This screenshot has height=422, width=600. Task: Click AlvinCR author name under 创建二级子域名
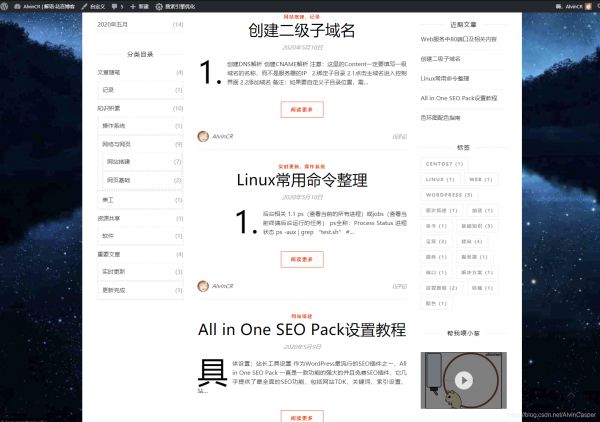222,136
